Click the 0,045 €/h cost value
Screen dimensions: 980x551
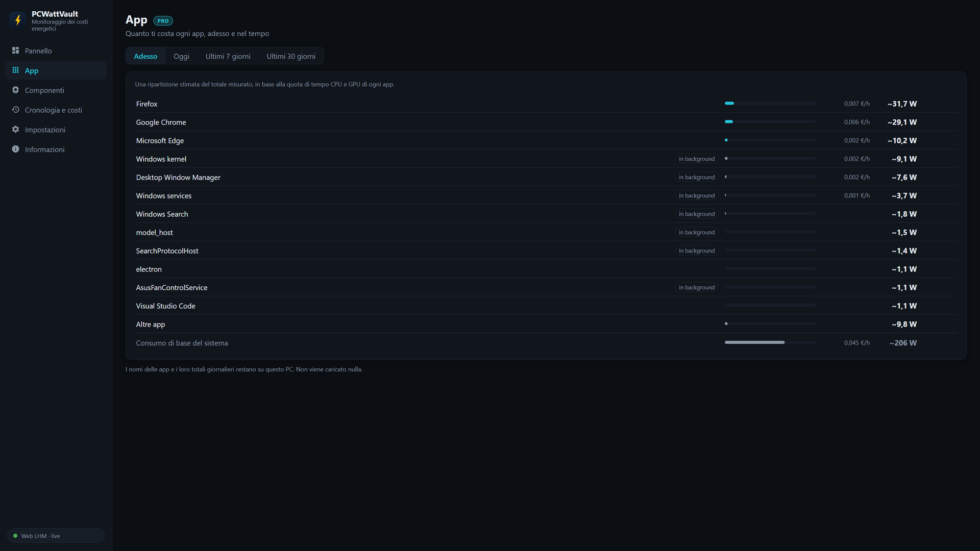(856, 343)
